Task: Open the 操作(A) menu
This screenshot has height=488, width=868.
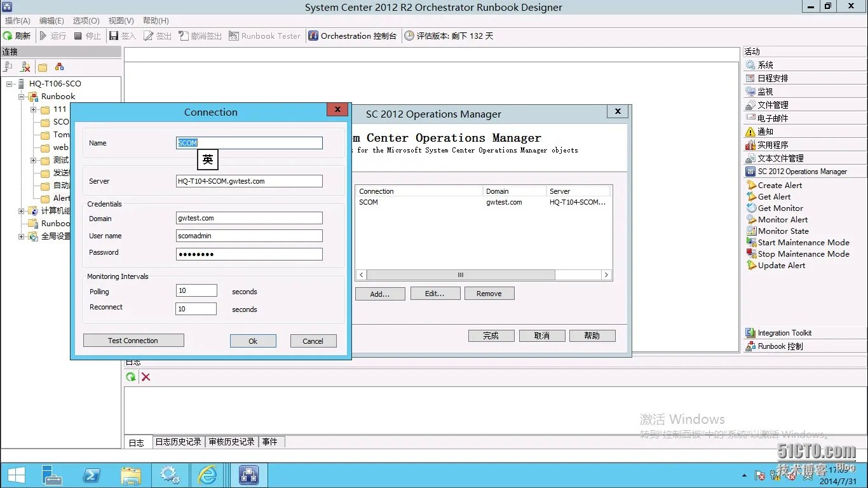Action: 17,21
